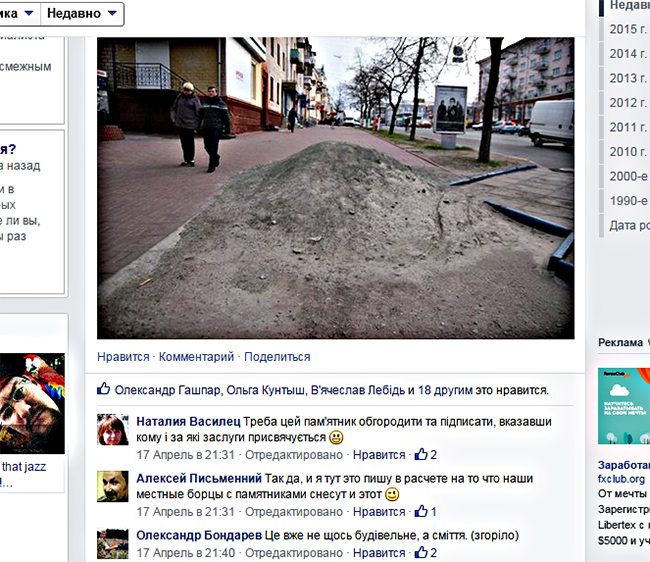
Task: Click like-count thumb on Олександр Бондарев's comment
Action: click(422, 553)
